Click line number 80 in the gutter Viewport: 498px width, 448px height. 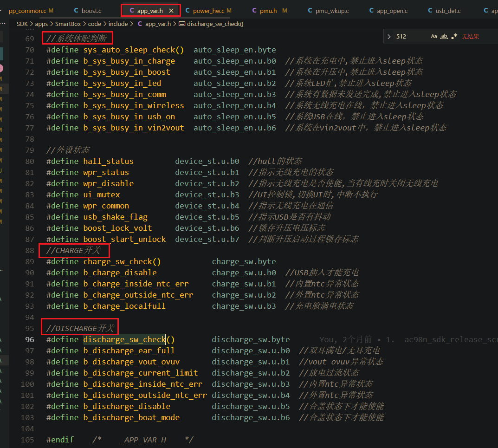30,162
